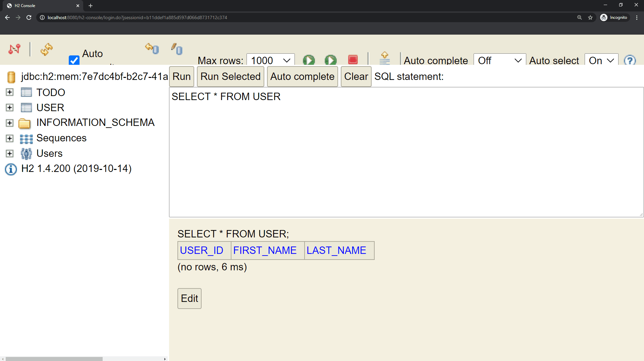Click the Rollback icon

152,49
